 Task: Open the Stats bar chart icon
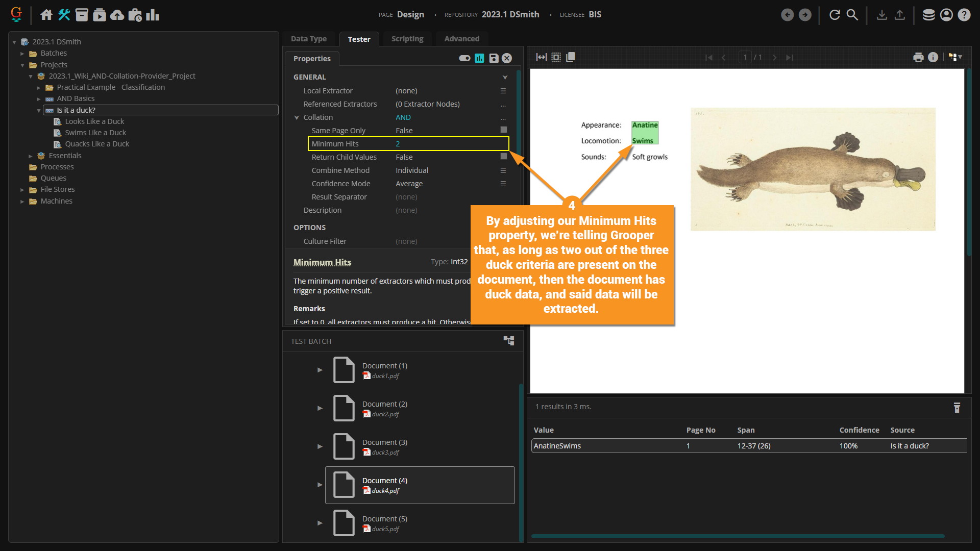pyautogui.click(x=153, y=15)
